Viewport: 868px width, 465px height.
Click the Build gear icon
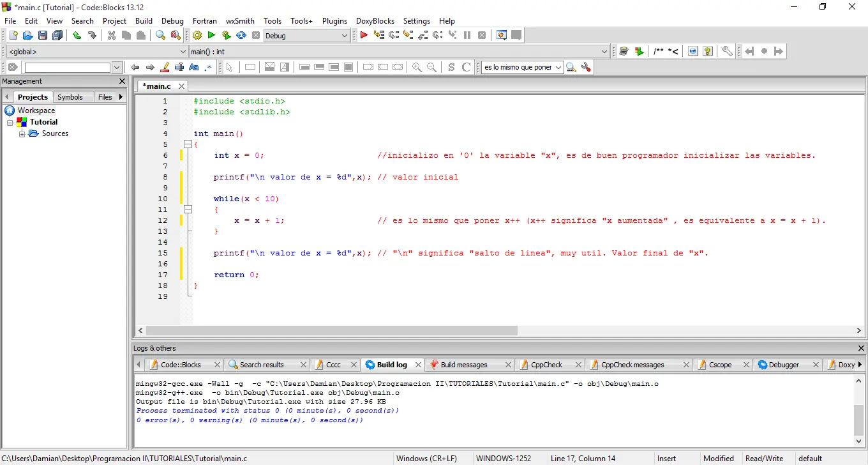click(197, 36)
